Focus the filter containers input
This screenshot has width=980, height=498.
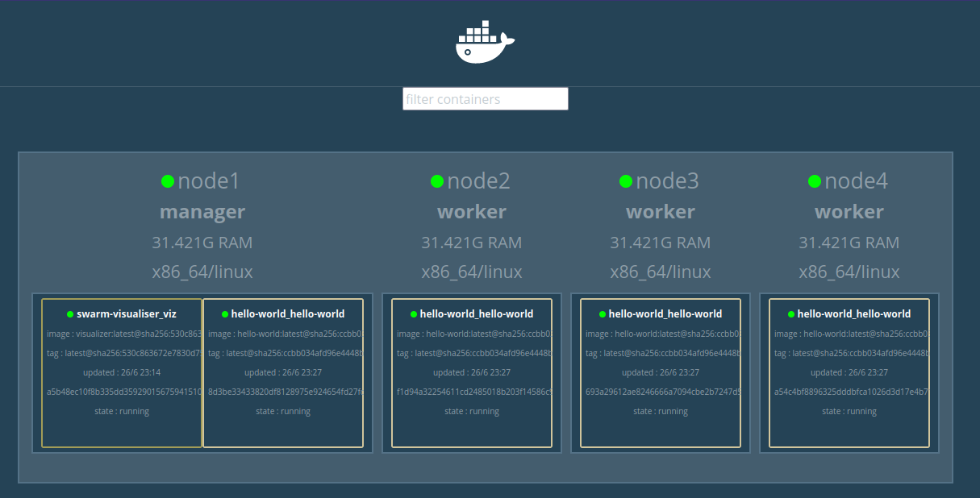486,99
